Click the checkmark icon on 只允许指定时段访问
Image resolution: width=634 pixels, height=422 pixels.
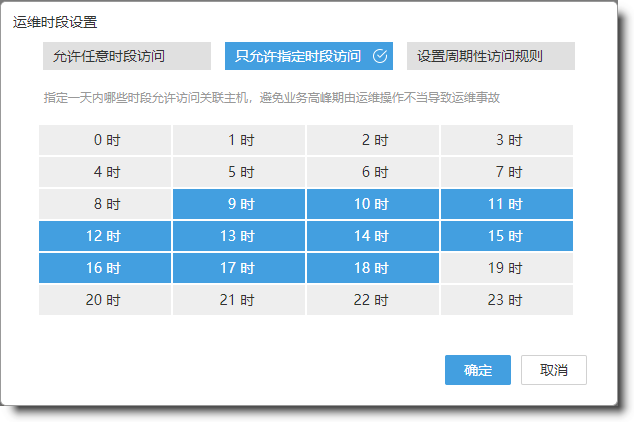(379, 56)
